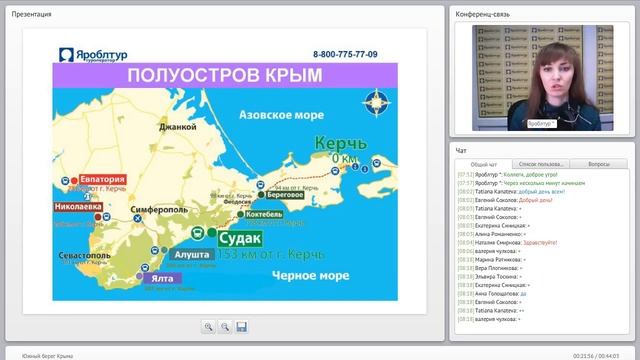Click the bus icon above Береговое
The height and width of the screenshot is (360, 640).
pyautogui.click(x=260, y=185)
